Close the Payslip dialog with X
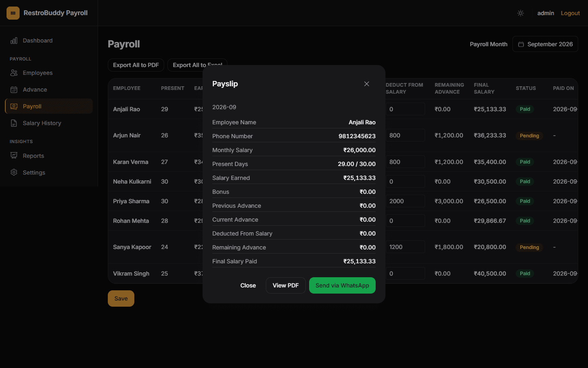 [367, 84]
